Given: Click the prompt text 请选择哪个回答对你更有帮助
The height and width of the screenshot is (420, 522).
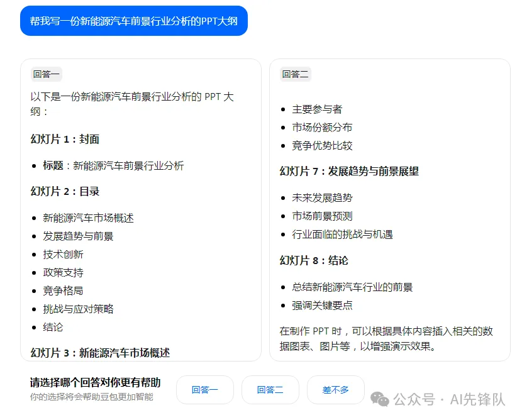Looking at the screenshot, I should (94, 380).
